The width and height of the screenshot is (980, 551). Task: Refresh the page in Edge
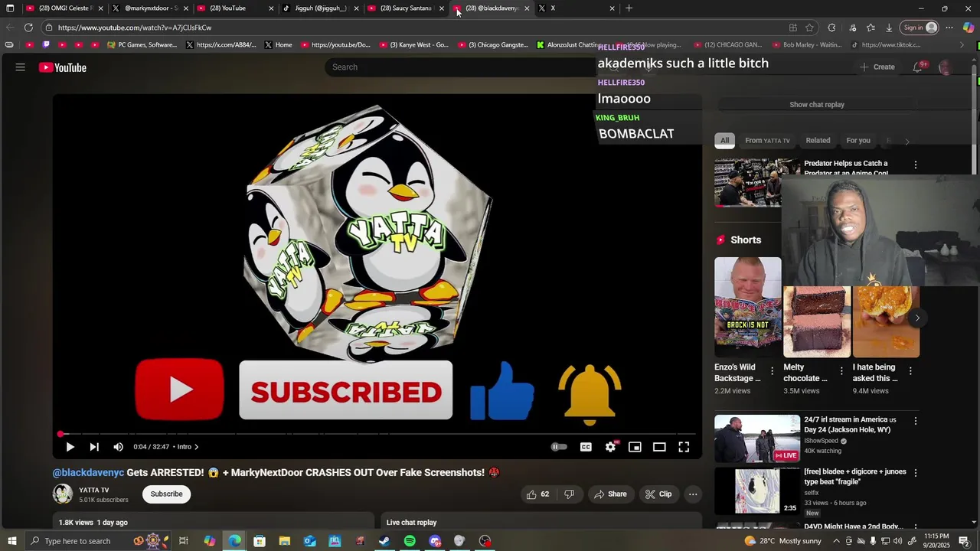(x=28, y=28)
